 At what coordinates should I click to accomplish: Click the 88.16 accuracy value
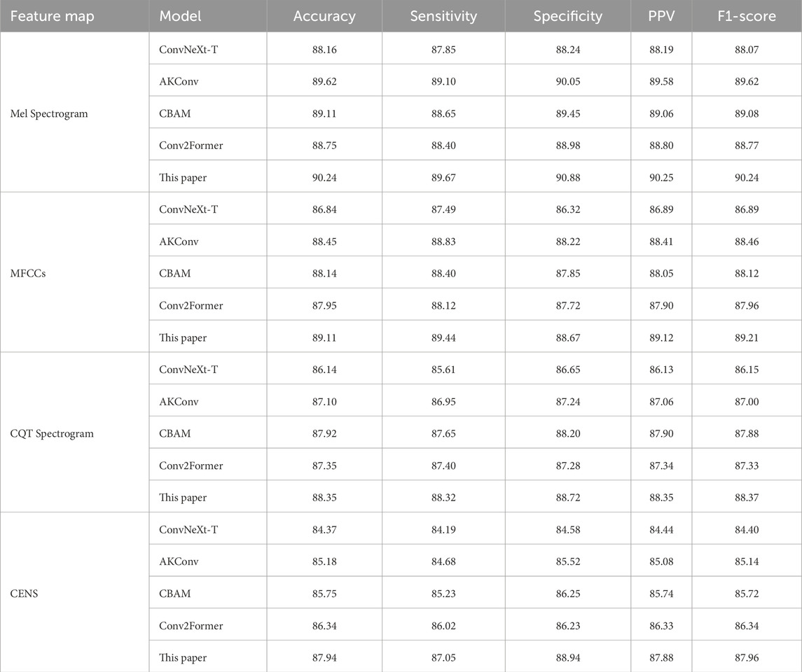(x=324, y=49)
